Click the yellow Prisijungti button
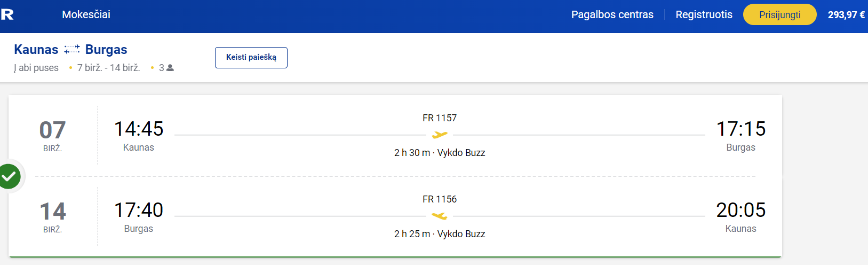Viewport: 868px width, 265px height. pos(780,14)
